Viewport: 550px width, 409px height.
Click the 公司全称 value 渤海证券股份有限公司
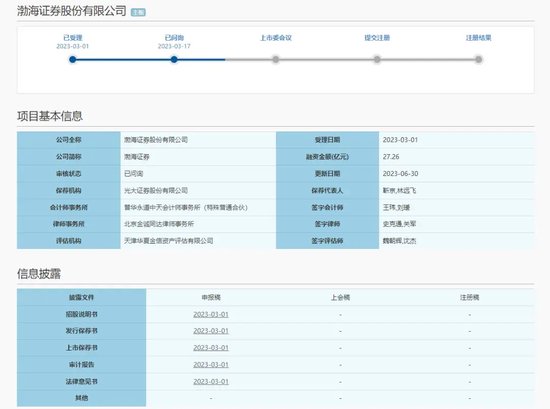(156, 140)
